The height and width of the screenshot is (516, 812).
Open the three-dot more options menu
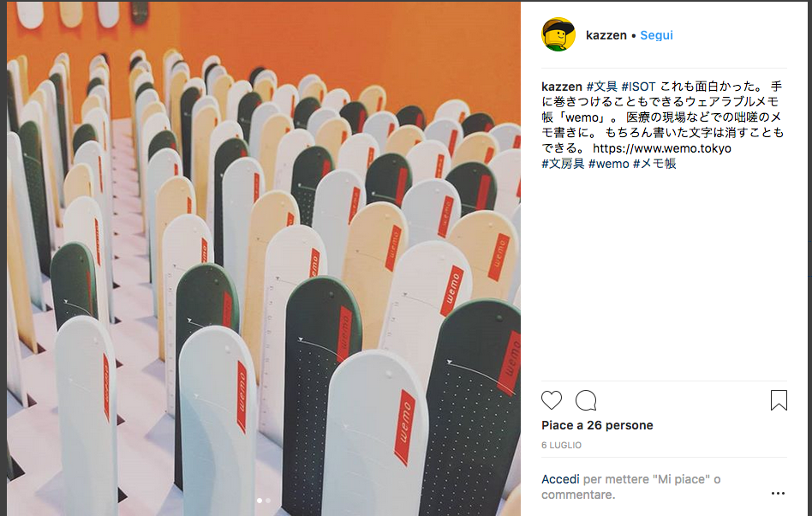pyautogui.click(x=778, y=493)
